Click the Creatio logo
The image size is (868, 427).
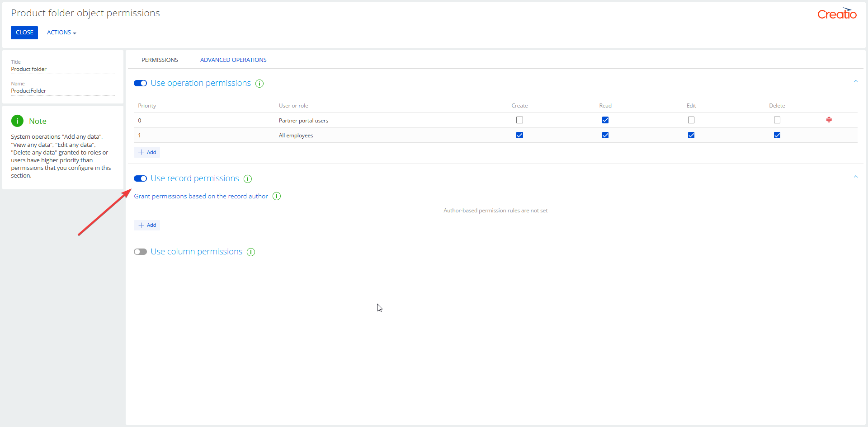point(837,13)
